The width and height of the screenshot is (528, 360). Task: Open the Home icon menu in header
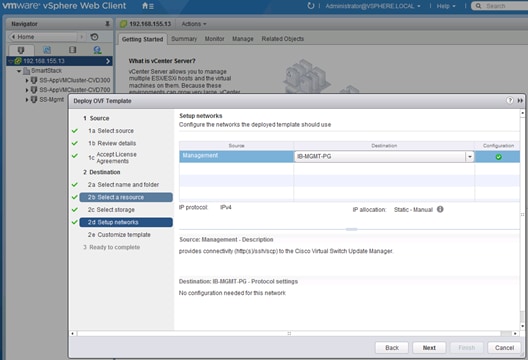point(148,6)
